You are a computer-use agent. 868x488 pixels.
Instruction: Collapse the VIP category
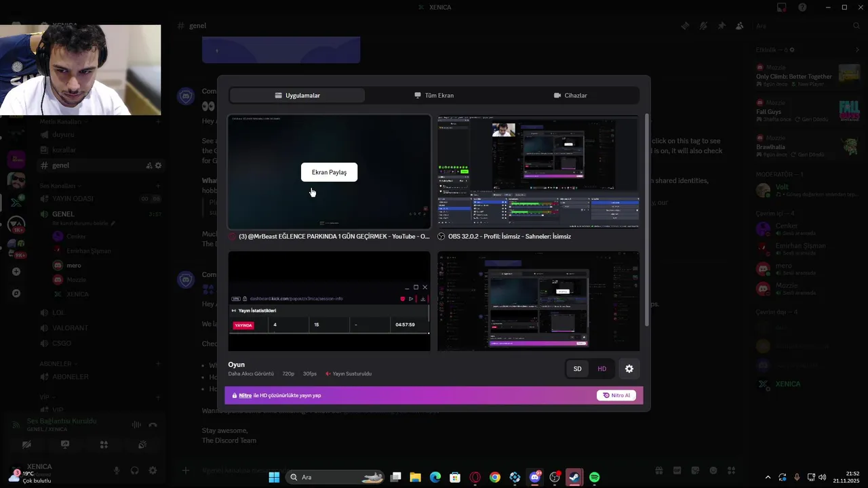[x=47, y=397]
